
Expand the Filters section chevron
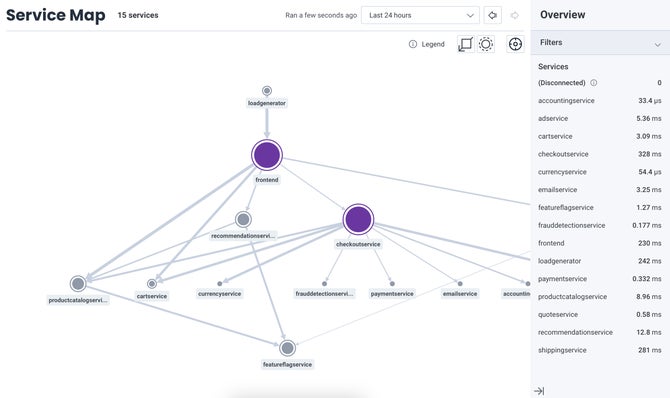(657, 44)
